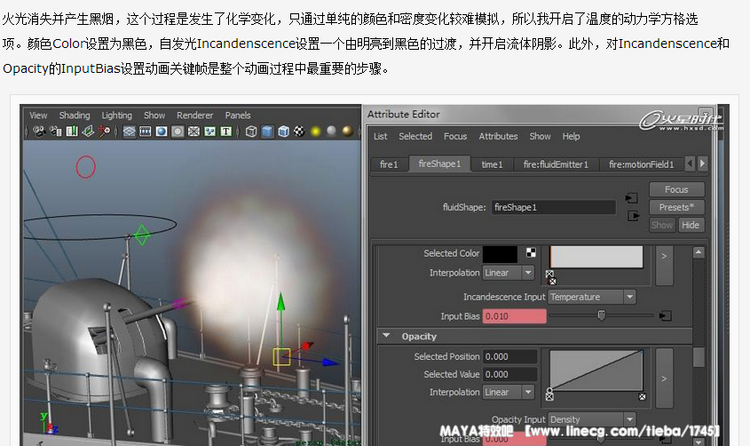Open the Attributes menu in Attribute Editor
The height and width of the screenshot is (446, 750).
(x=498, y=137)
